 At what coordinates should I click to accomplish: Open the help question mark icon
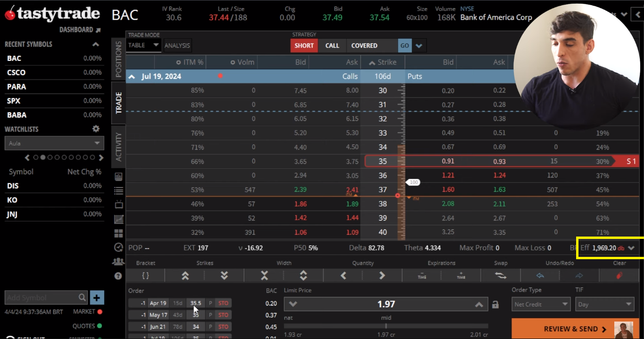(118, 276)
